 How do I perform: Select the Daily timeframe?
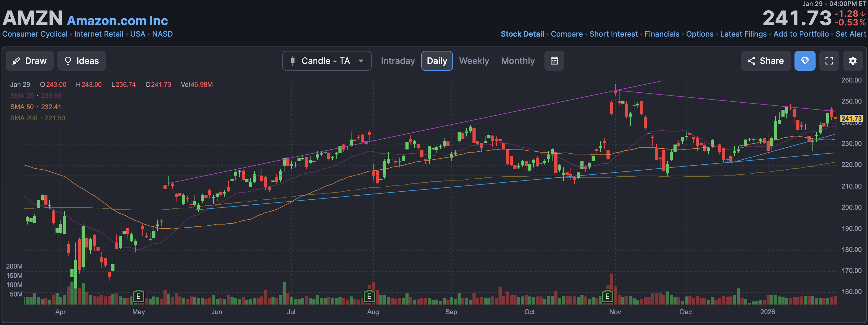[437, 60]
